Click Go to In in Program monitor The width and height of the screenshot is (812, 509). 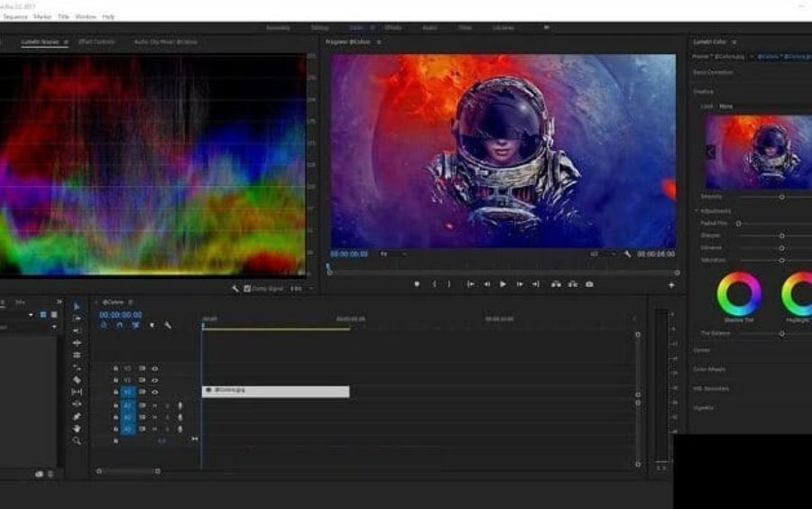[x=470, y=284]
